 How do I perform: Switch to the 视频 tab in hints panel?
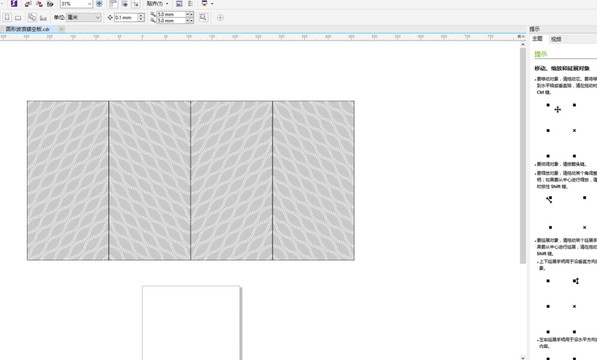point(556,39)
